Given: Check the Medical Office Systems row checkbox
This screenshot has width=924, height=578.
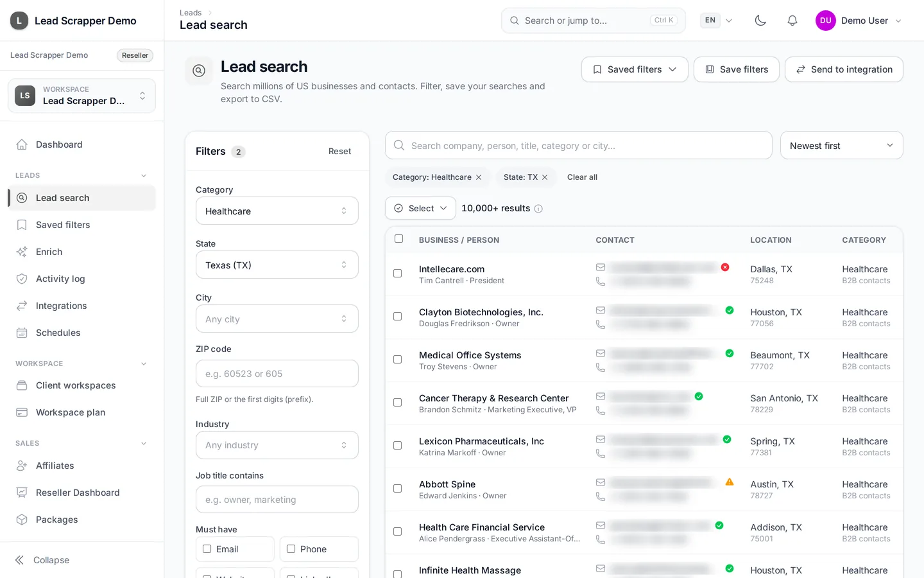Looking at the screenshot, I should 398,360.
